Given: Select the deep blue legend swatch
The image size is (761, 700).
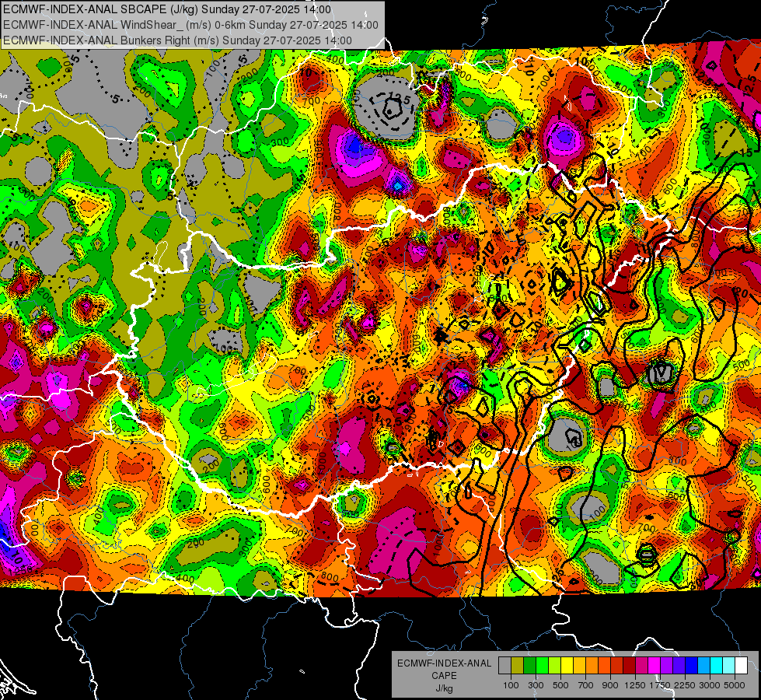Looking at the screenshot, I should [692, 665].
